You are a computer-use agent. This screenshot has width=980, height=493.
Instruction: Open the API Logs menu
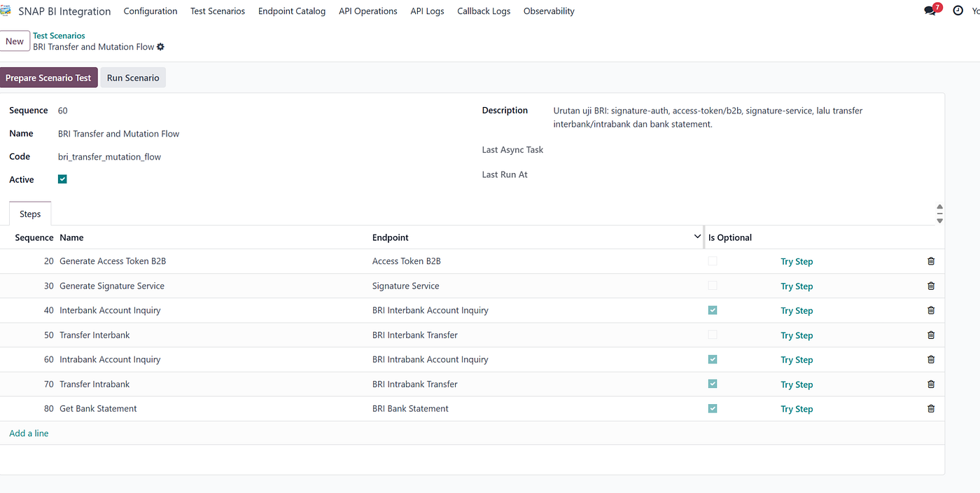(x=427, y=11)
